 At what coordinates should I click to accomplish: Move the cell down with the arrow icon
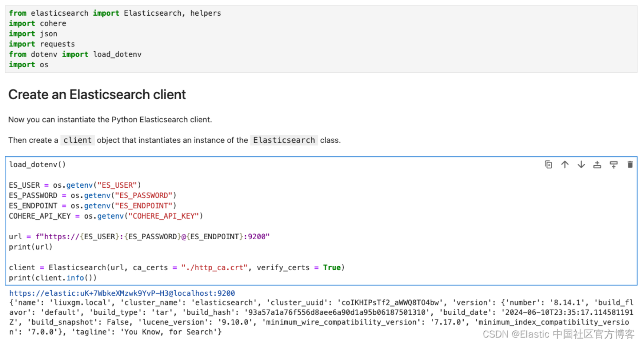[x=581, y=165]
